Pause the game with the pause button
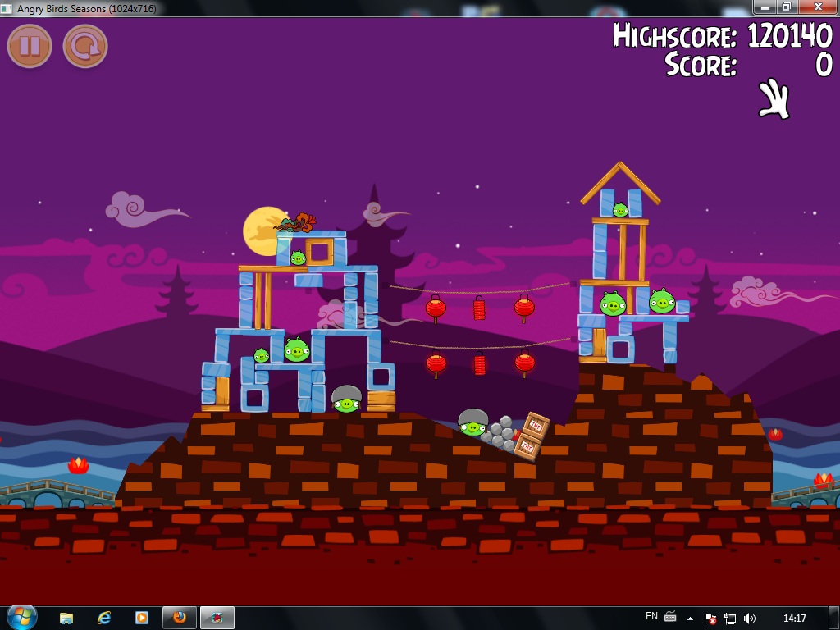 coord(30,46)
